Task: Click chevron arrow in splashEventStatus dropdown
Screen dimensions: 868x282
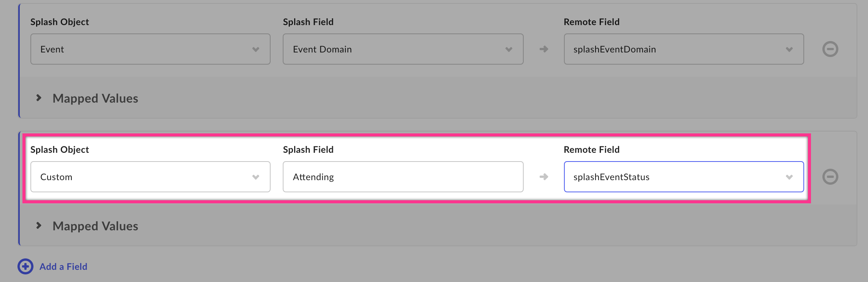Action: pyautogui.click(x=789, y=177)
